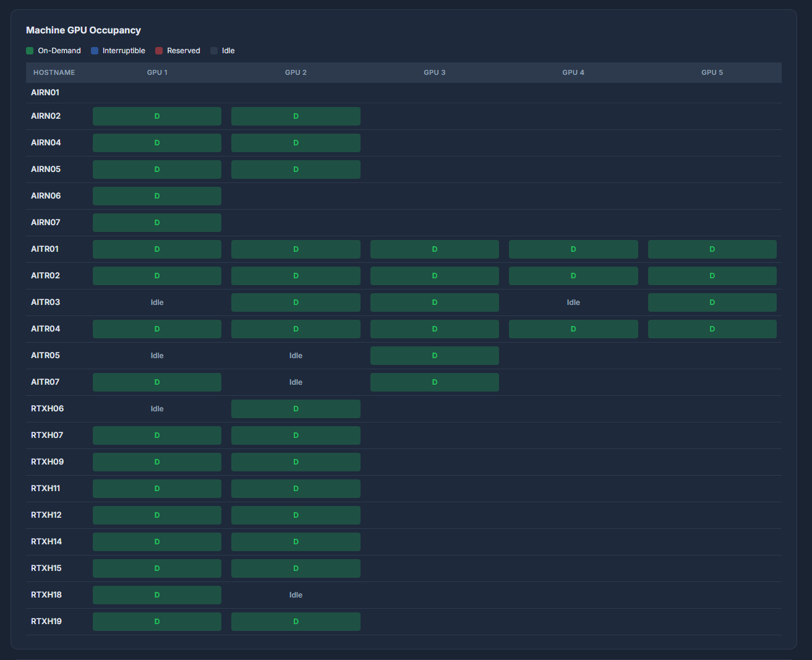Image resolution: width=812 pixels, height=660 pixels.
Task: Click the Idle legend label
Action: click(228, 51)
